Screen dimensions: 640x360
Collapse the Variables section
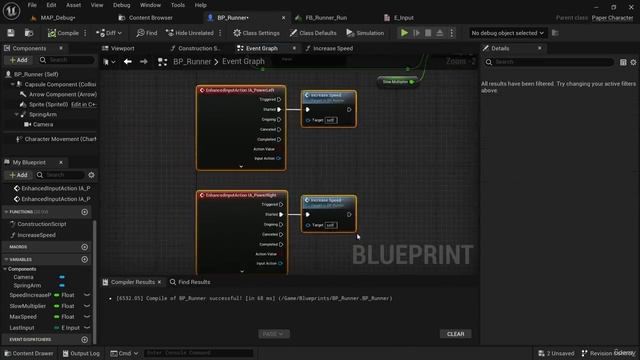[x=6, y=260]
